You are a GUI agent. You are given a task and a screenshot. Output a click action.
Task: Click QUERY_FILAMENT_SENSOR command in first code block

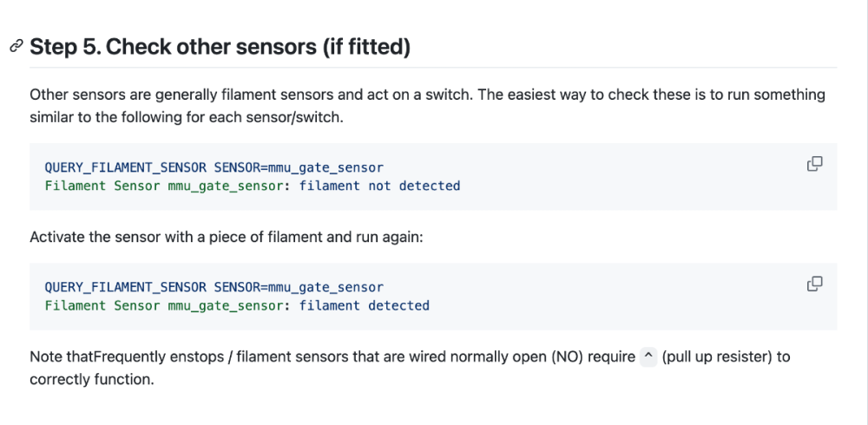coord(126,167)
